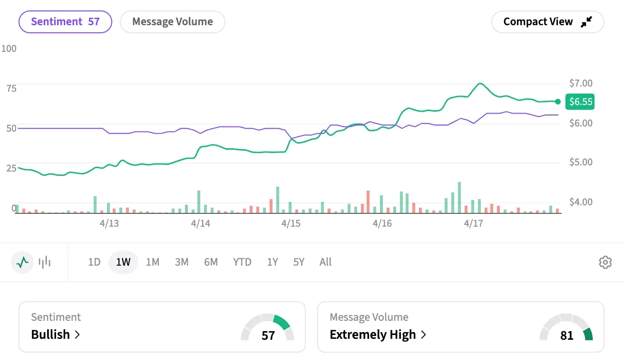Expand the Extremely High volume chevron

coord(423,335)
